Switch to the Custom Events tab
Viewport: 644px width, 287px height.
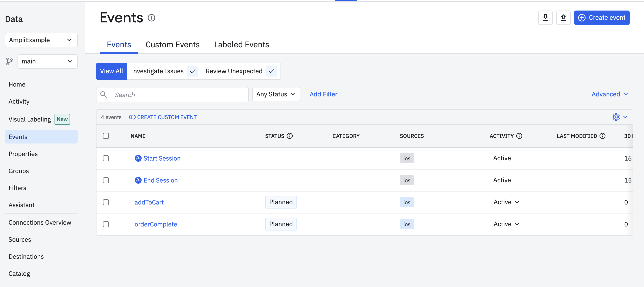tap(172, 44)
